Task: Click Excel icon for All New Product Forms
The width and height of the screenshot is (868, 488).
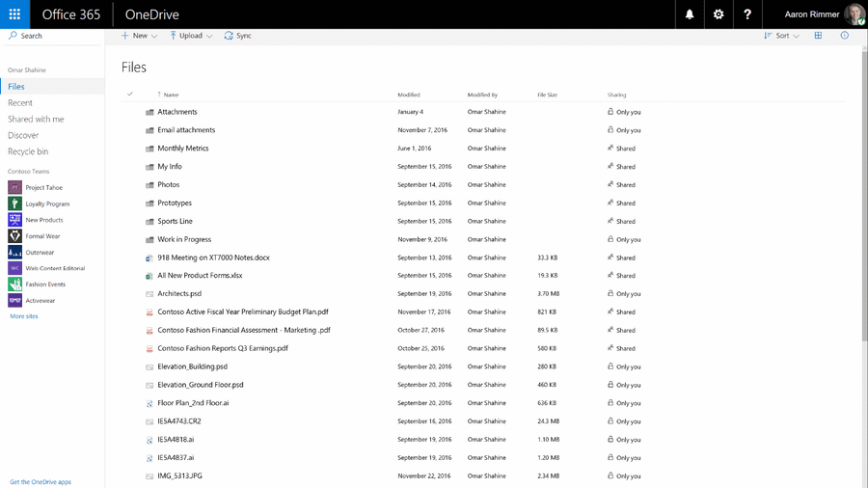Action: click(149, 276)
